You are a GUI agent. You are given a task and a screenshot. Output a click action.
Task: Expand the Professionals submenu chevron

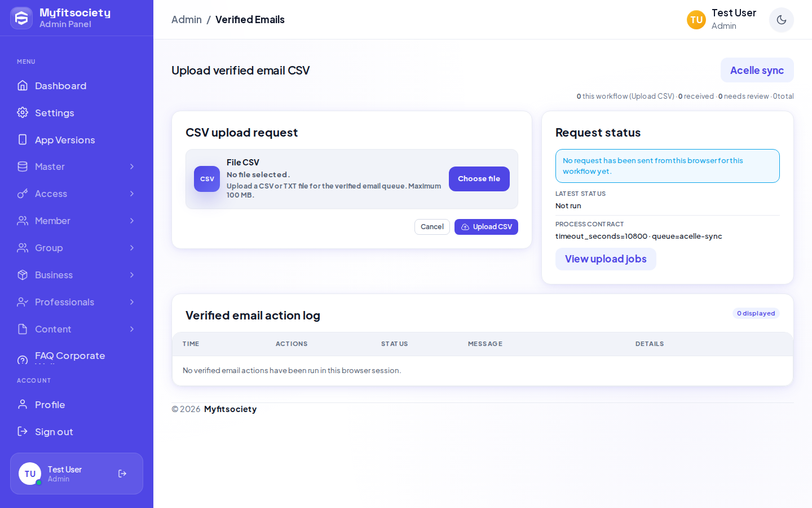coord(132,302)
